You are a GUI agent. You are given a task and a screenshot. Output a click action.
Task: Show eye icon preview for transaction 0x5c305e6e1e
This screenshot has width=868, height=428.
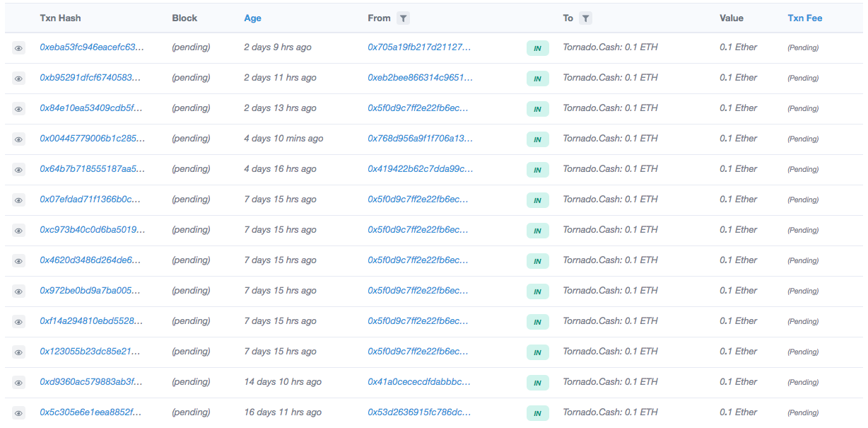[18, 413]
